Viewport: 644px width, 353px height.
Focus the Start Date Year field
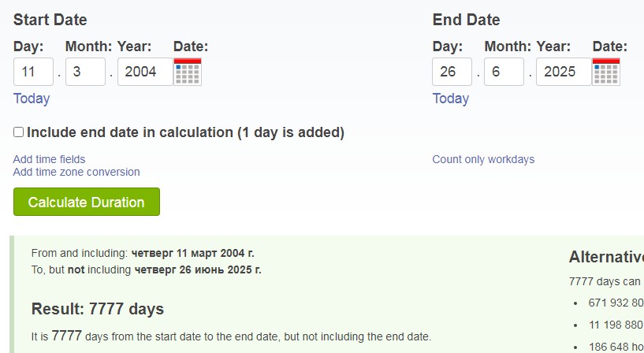tap(145, 72)
